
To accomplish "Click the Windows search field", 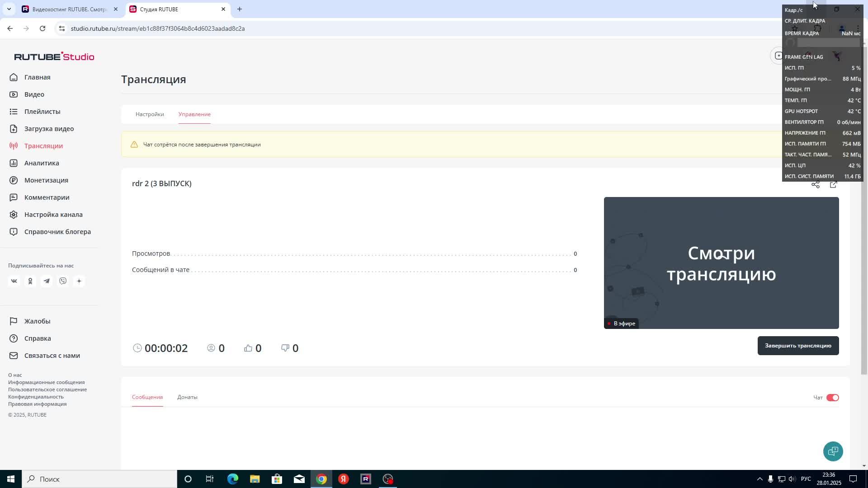I will click(x=99, y=479).
